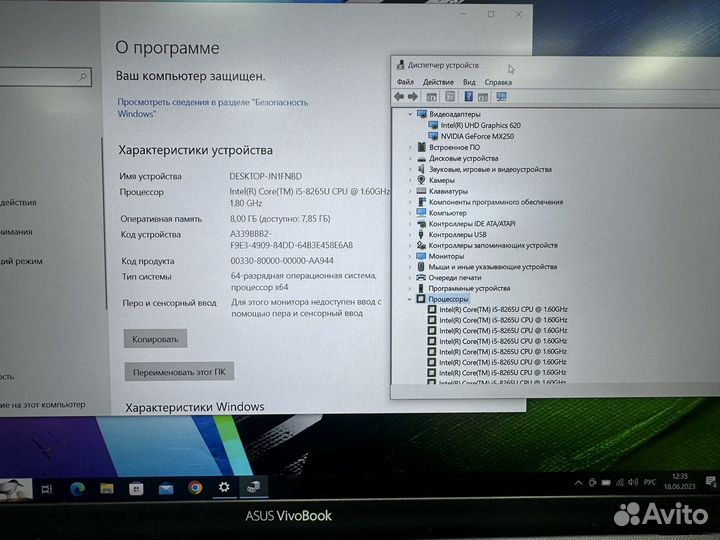The height and width of the screenshot is (540, 720).
Task: Click the 8,00 ГБ memory value
Action: tap(280, 219)
